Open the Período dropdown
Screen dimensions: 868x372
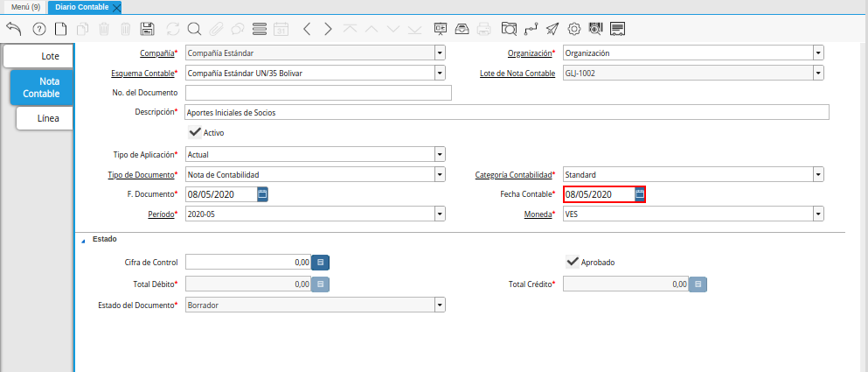click(x=440, y=214)
